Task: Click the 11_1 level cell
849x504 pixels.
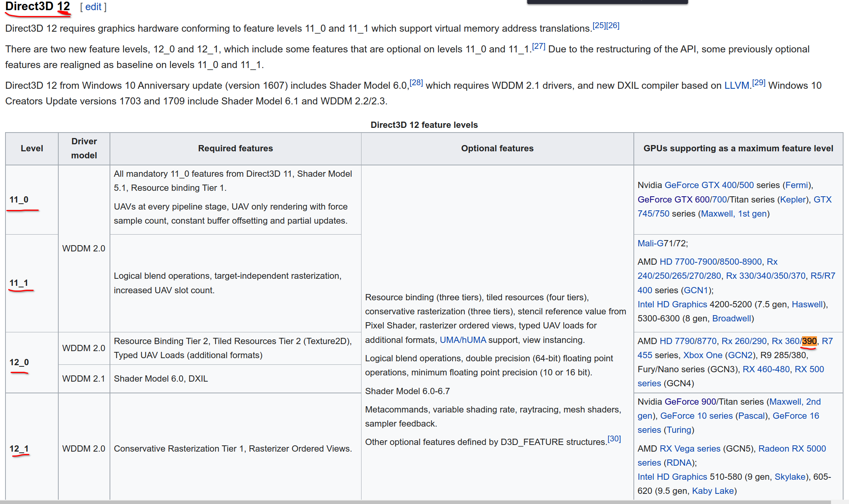Action: pos(32,283)
